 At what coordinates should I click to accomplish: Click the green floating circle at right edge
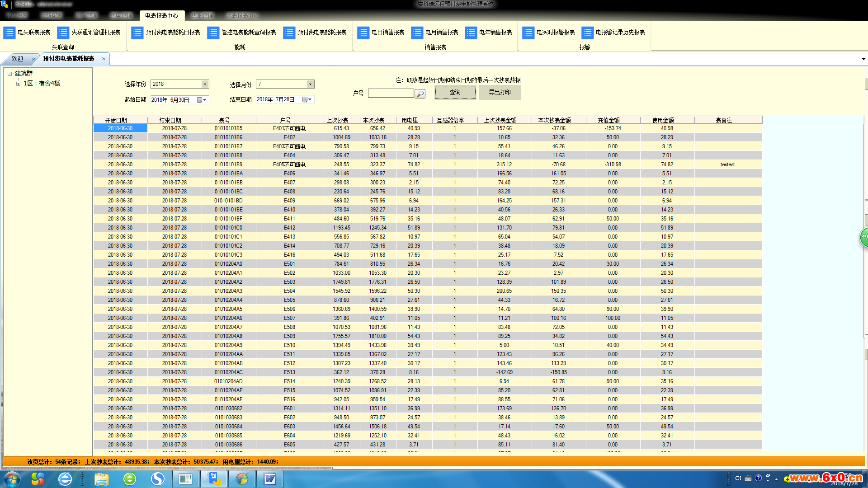pyautogui.click(x=864, y=237)
